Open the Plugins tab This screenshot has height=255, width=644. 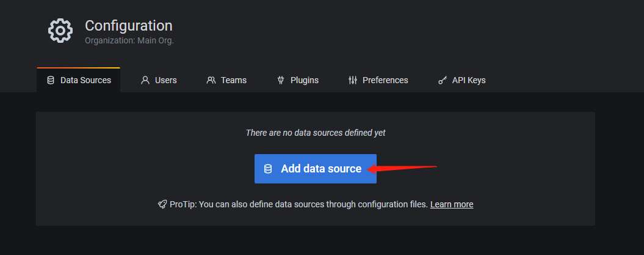point(298,80)
